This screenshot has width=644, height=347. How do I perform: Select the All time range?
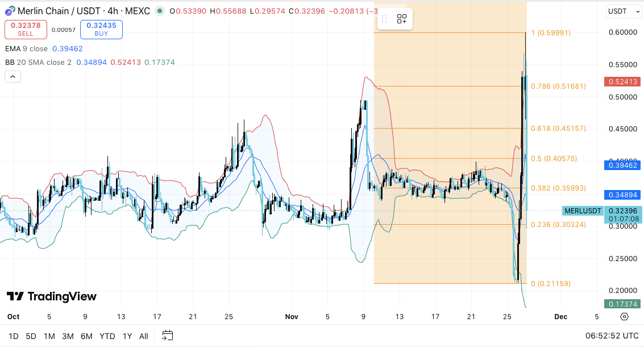143,336
